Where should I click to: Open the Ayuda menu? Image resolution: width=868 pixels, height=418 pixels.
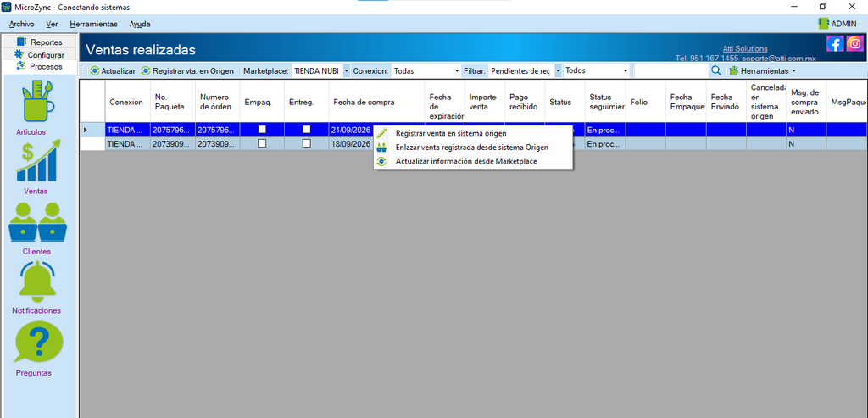pyautogui.click(x=140, y=24)
